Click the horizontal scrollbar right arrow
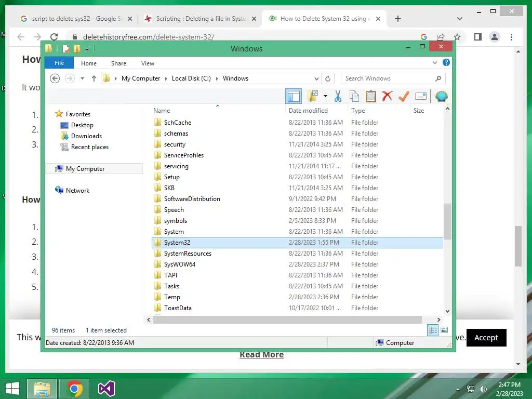The width and height of the screenshot is (532, 399). click(x=438, y=320)
